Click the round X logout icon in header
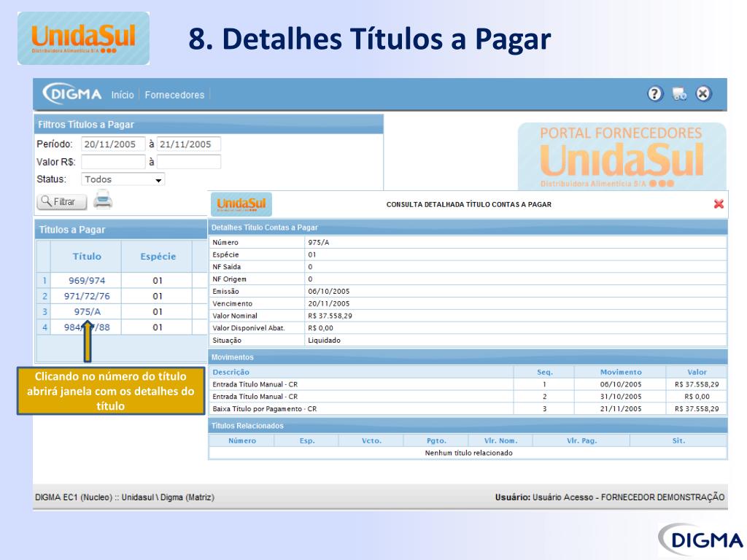The height and width of the screenshot is (560, 747). (x=703, y=94)
